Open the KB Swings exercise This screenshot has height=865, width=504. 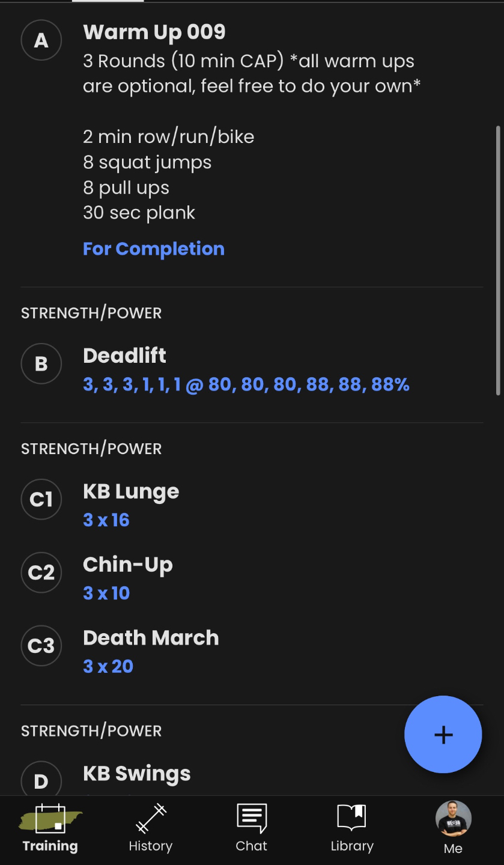click(x=137, y=774)
